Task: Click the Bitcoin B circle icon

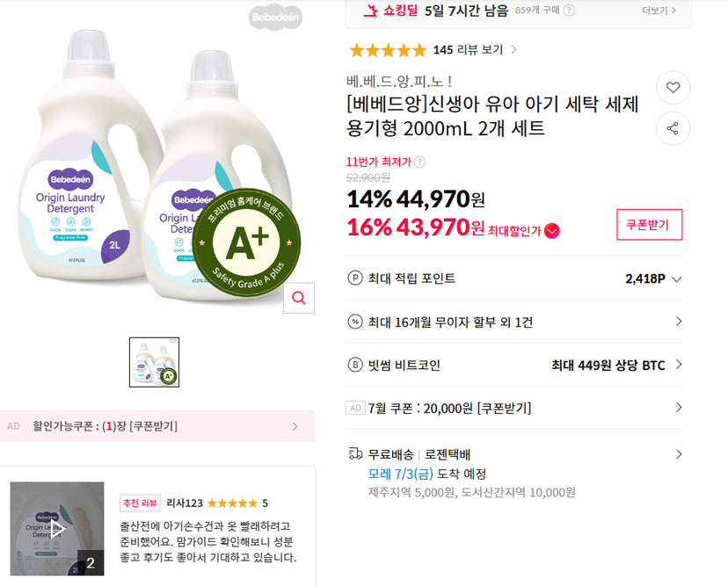Action: coord(355,365)
